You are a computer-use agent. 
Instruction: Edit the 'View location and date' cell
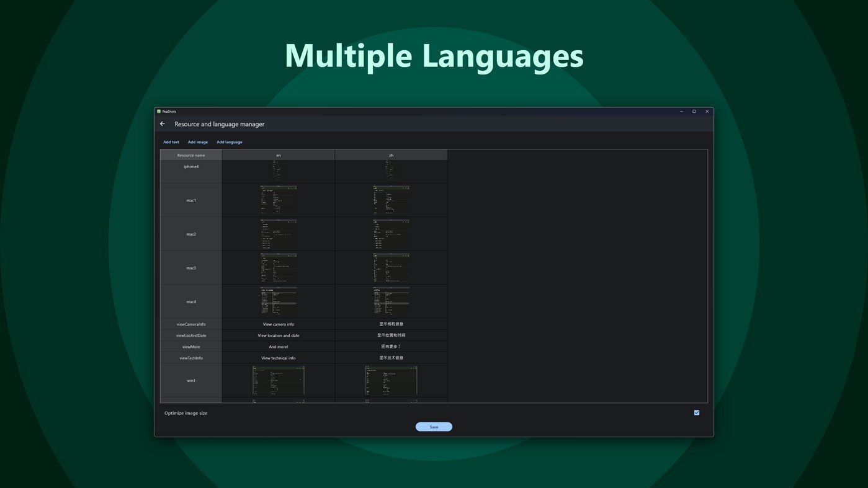[x=279, y=335]
